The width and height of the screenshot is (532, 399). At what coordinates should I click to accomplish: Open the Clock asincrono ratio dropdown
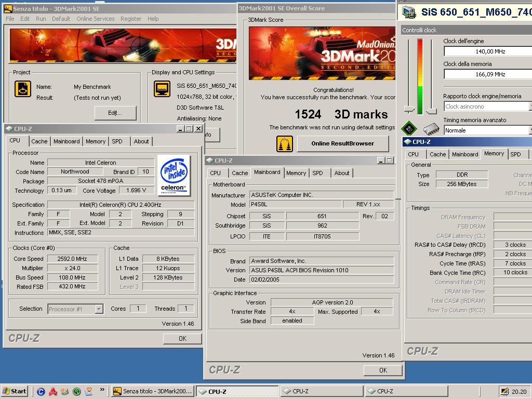coord(530,107)
